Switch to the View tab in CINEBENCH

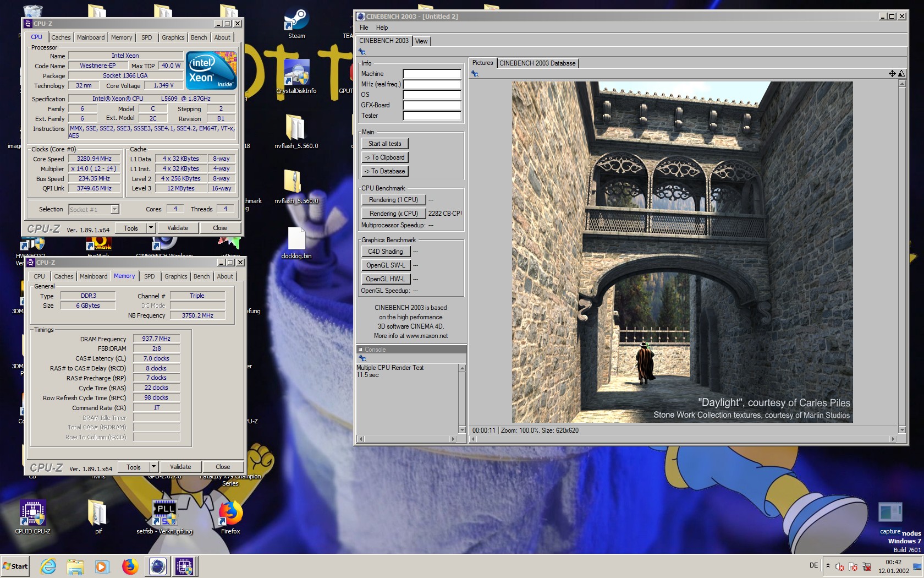[x=421, y=41]
